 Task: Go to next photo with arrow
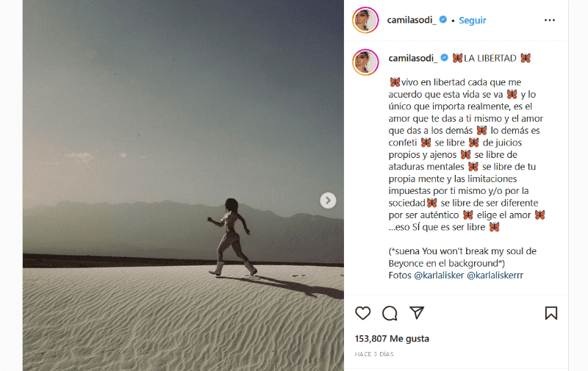(328, 201)
